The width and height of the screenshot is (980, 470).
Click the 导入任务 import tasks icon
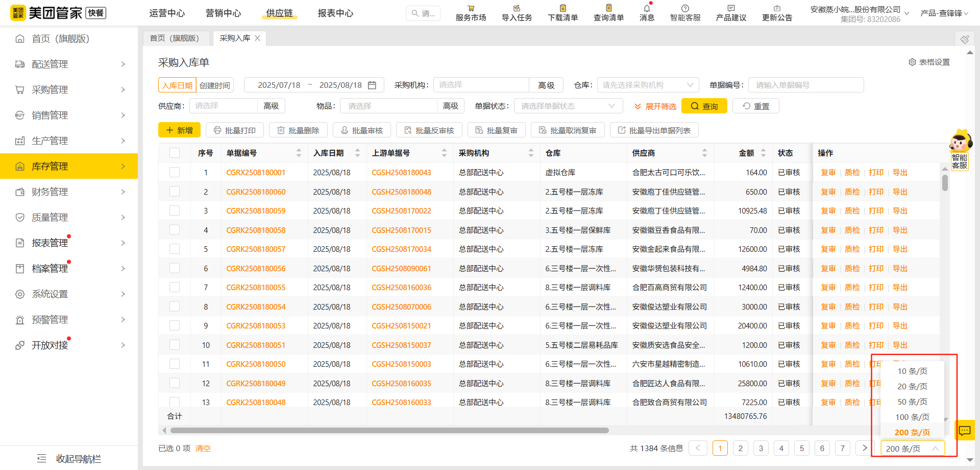(516, 12)
